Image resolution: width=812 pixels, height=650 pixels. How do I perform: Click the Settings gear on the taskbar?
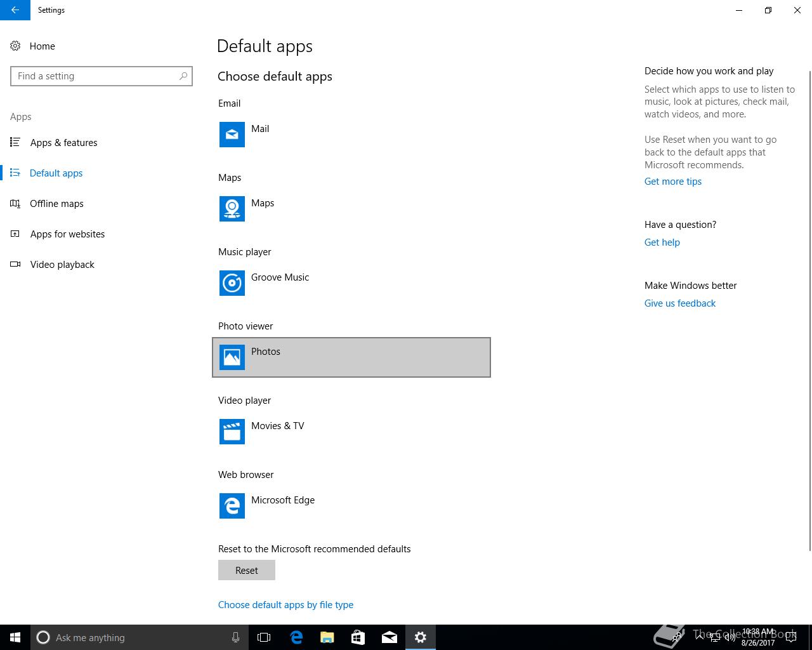pyautogui.click(x=421, y=637)
